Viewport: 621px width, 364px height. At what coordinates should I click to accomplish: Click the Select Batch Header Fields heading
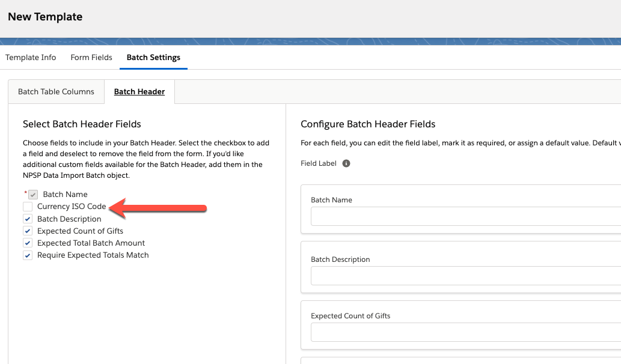click(x=81, y=124)
